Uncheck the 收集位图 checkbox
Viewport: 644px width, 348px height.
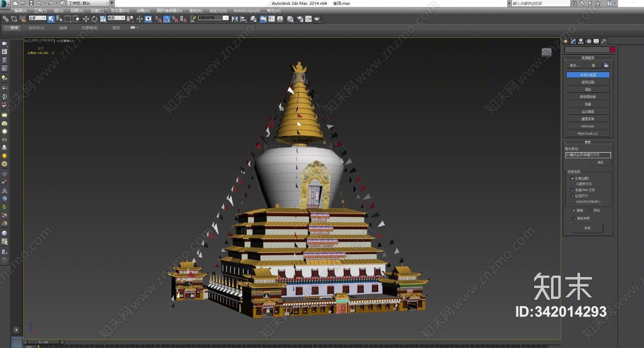click(x=572, y=178)
